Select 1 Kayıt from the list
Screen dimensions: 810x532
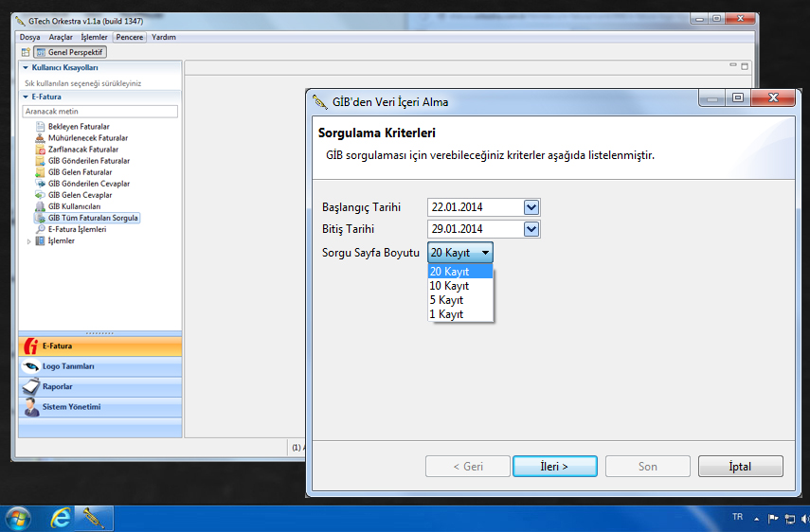(x=460, y=314)
